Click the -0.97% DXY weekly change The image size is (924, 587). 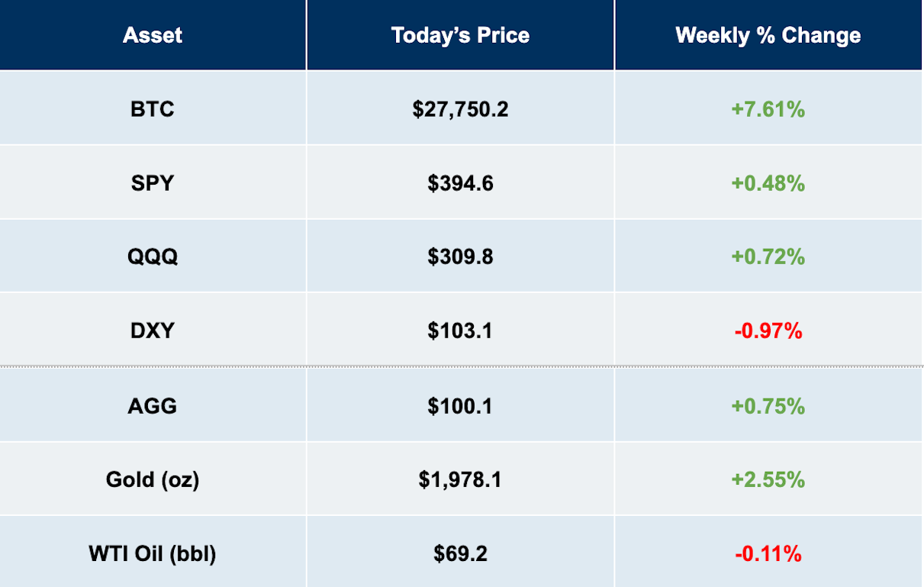[768, 331]
